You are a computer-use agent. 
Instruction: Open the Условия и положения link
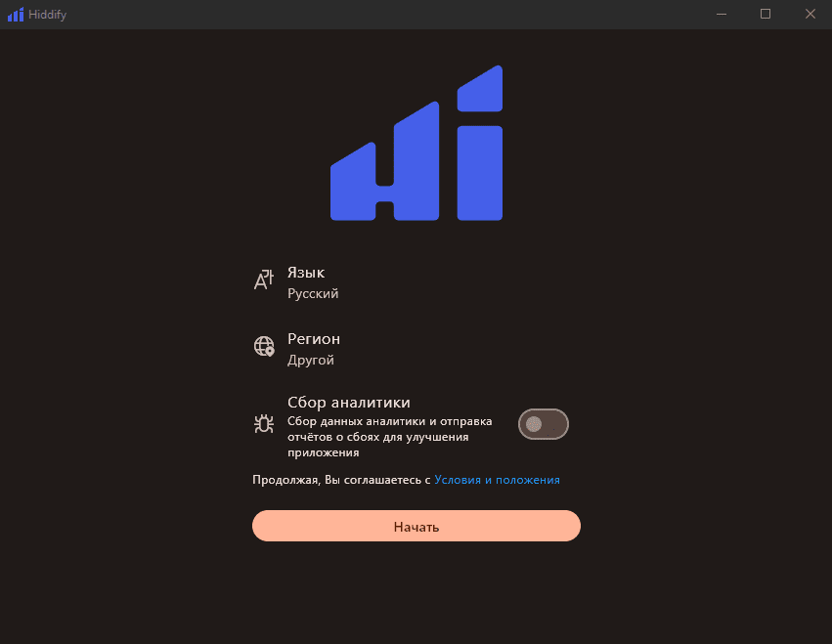coord(497,480)
